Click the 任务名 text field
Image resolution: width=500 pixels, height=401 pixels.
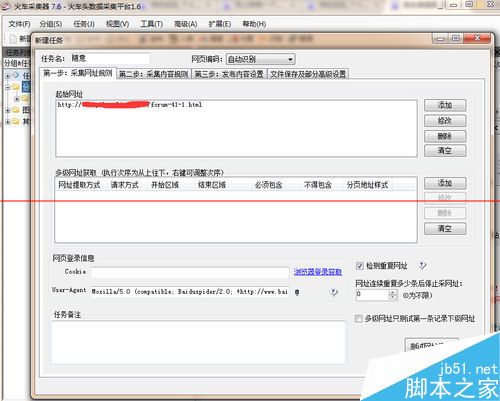click(x=110, y=59)
